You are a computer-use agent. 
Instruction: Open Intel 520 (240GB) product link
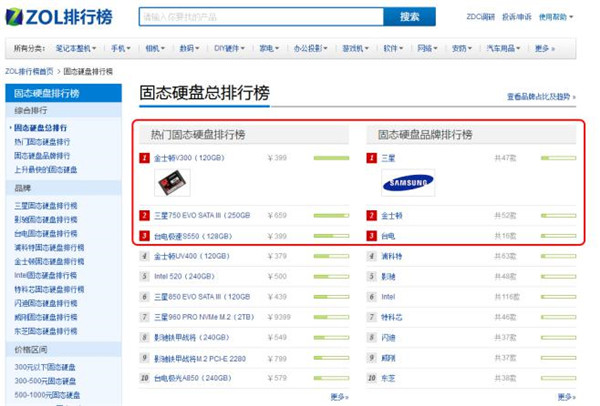pyautogui.click(x=184, y=276)
